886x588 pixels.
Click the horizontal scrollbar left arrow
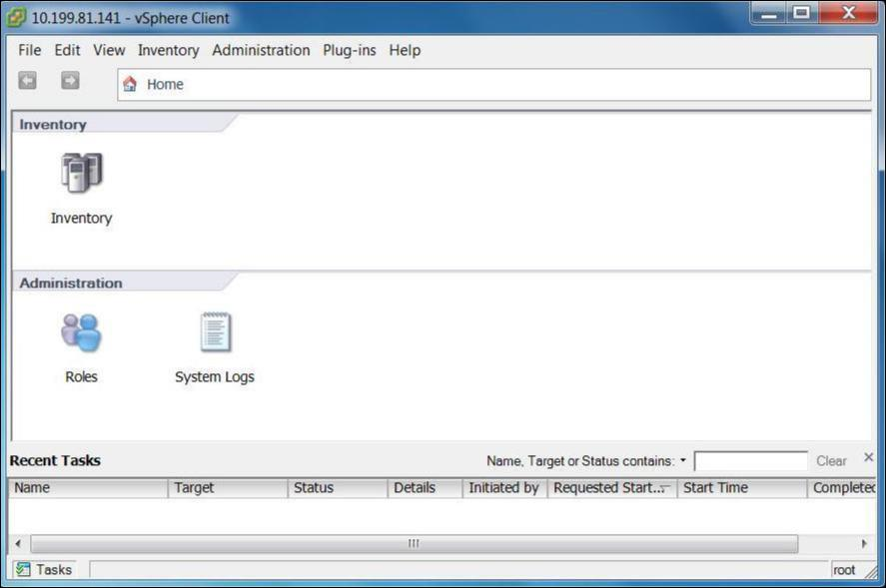click(18, 543)
